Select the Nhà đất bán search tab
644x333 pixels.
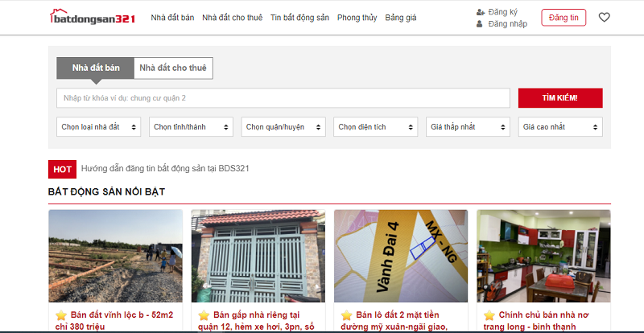point(96,68)
